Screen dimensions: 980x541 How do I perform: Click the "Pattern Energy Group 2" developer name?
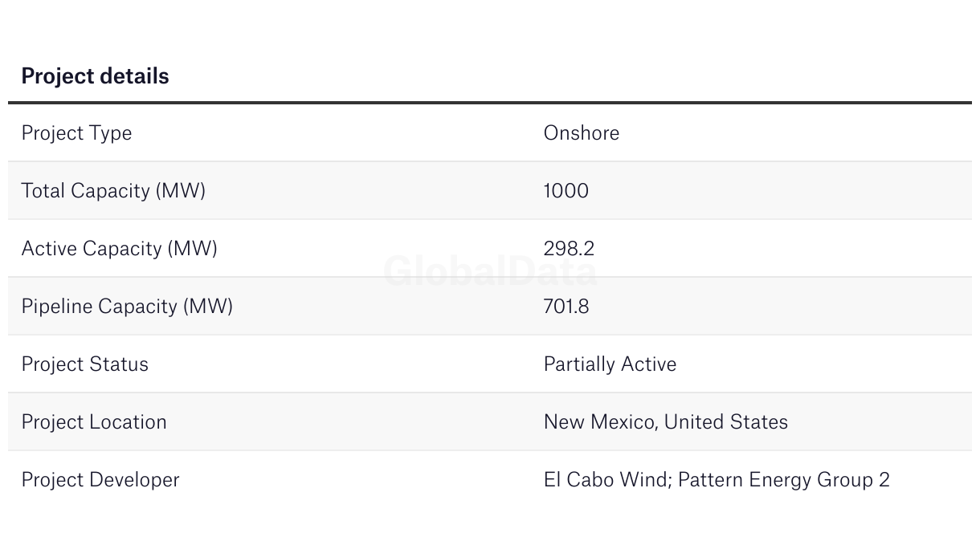pyautogui.click(x=784, y=479)
